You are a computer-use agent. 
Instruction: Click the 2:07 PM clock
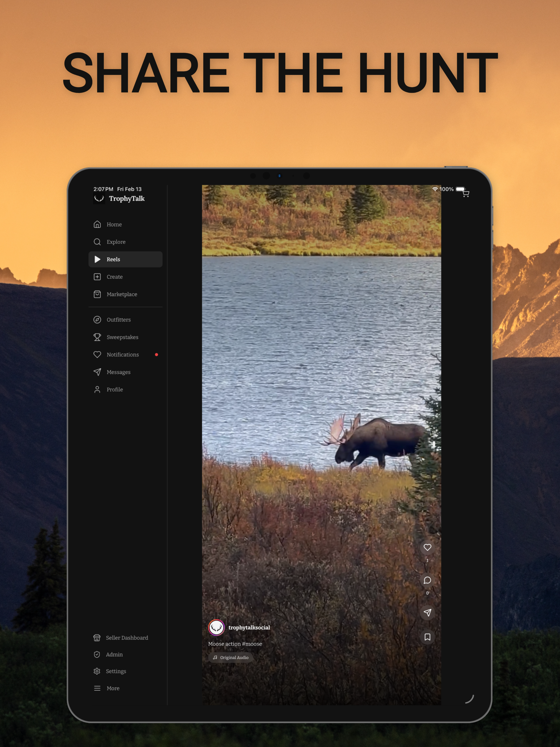(103, 189)
